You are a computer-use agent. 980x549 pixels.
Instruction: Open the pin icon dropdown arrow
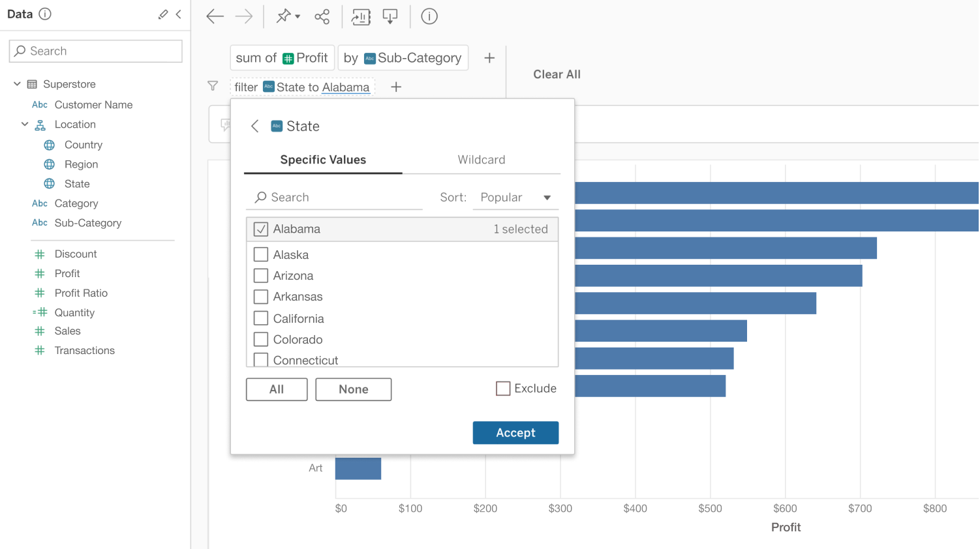(298, 17)
